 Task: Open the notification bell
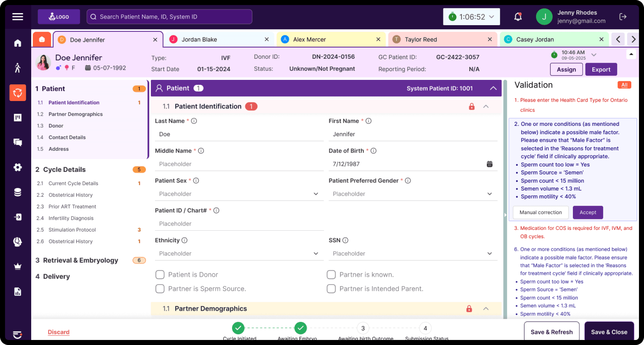point(518,16)
